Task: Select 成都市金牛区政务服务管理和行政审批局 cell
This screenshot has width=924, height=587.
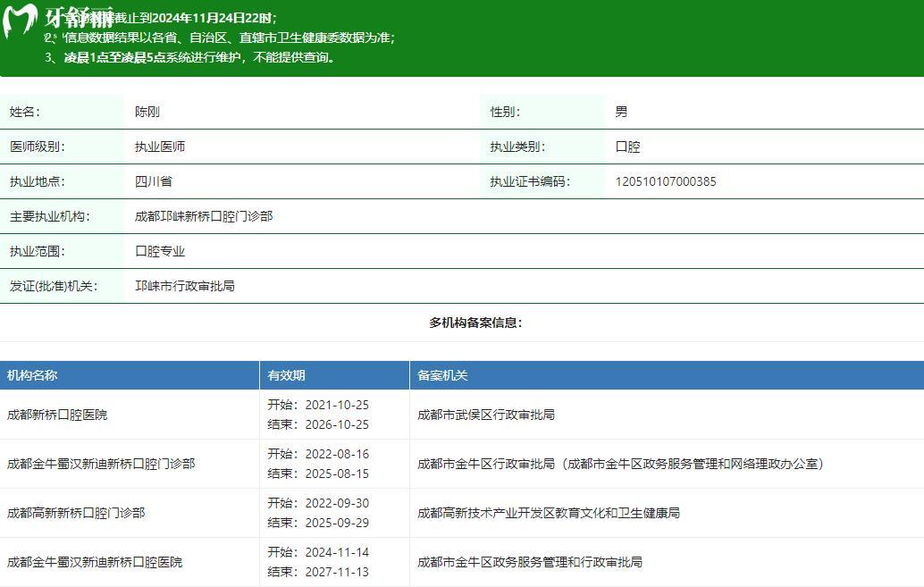Action: click(530, 562)
